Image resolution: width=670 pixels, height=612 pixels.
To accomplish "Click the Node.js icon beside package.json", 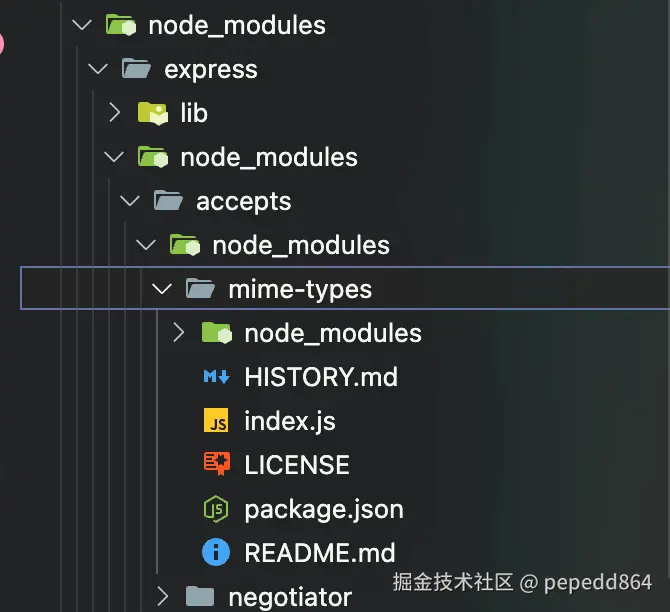I will [x=216, y=509].
